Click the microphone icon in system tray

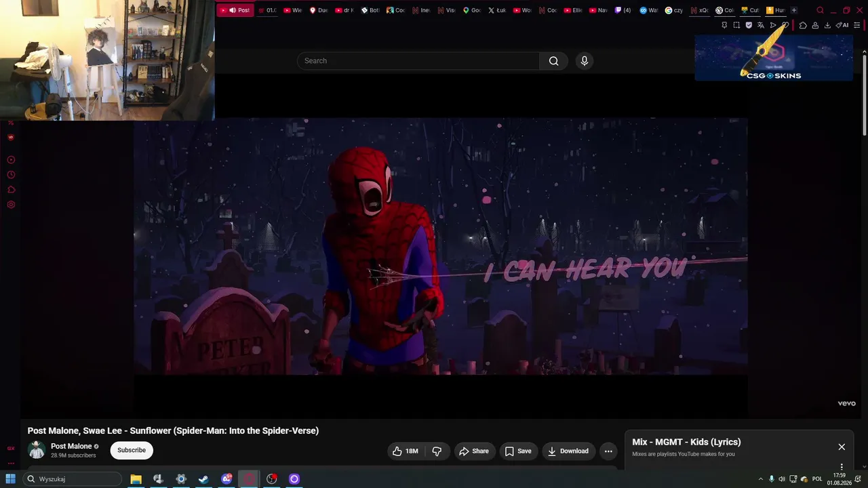[x=771, y=479]
